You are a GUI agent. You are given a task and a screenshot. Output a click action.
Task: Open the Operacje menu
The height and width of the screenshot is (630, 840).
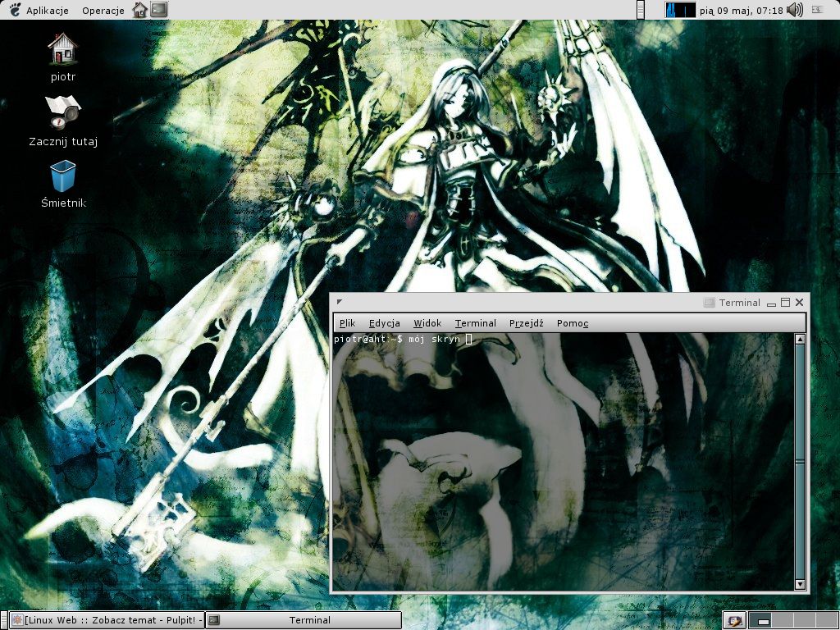pos(103,10)
